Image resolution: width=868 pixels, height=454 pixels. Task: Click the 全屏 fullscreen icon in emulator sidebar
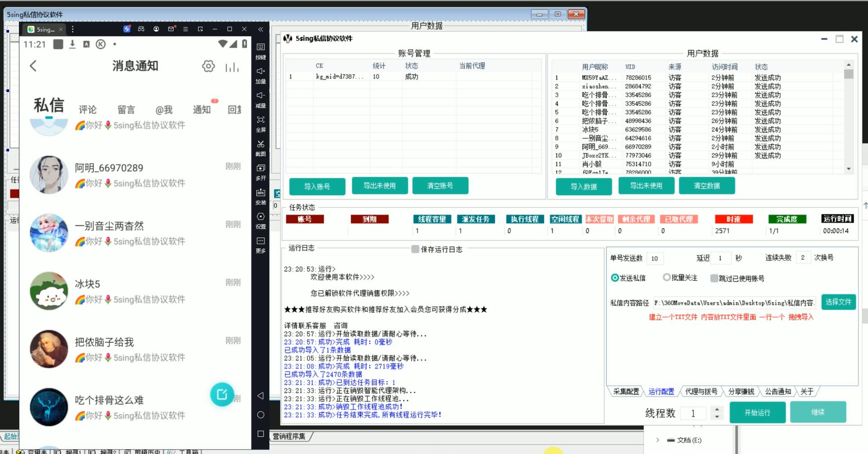pyautogui.click(x=260, y=120)
